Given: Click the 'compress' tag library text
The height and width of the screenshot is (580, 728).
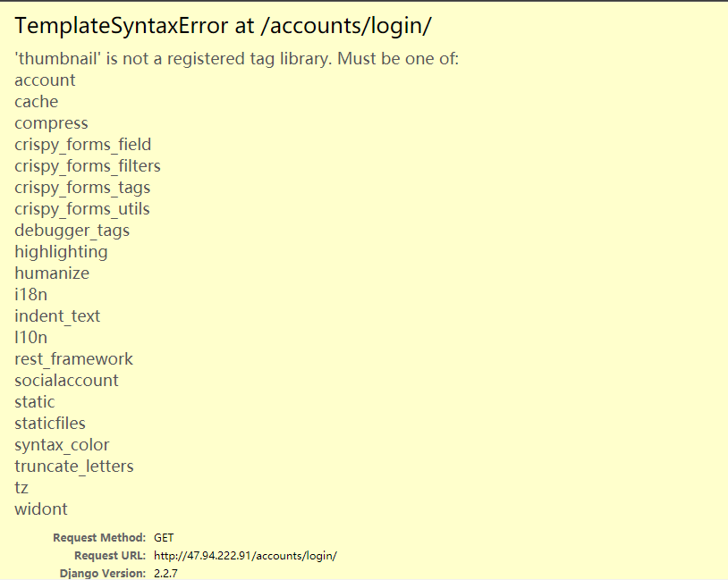Looking at the screenshot, I should coord(51,123).
